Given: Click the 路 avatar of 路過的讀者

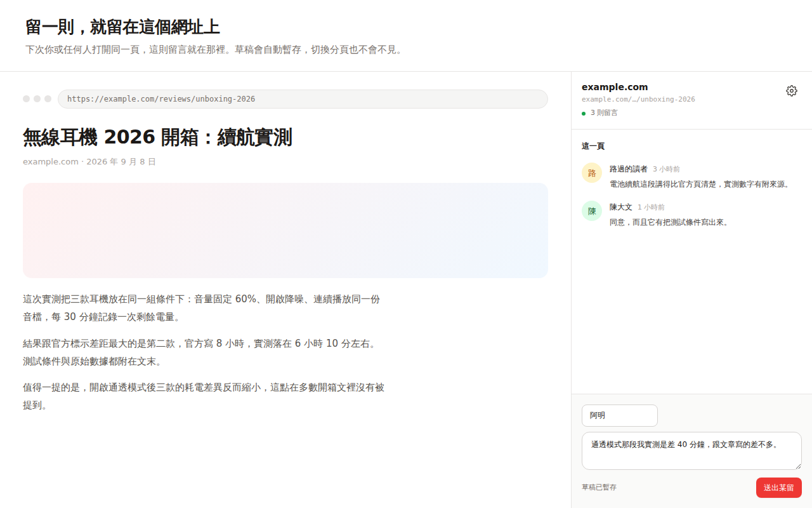Looking at the screenshot, I should click(x=592, y=173).
